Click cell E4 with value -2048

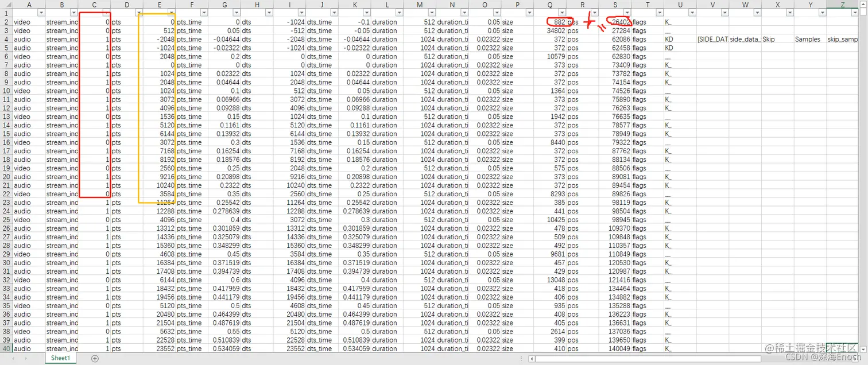(x=160, y=40)
